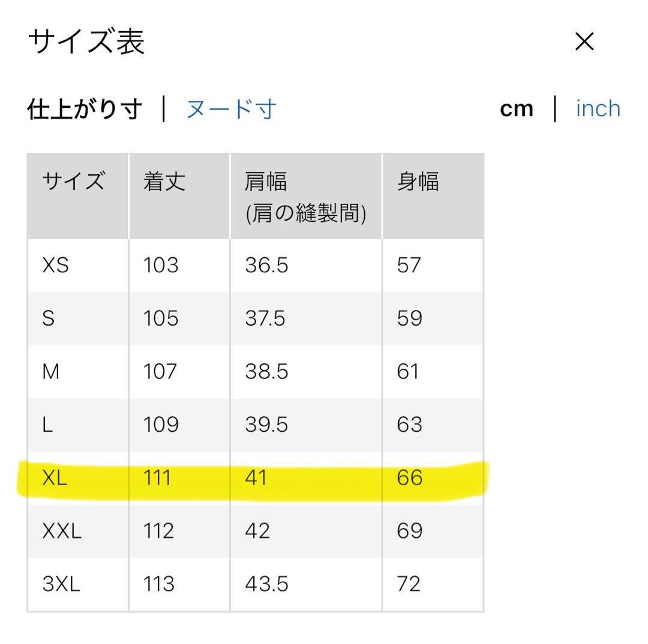Close the サイズ表 size chart dialog
The image size is (648, 644).
click(x=583, y=41)
